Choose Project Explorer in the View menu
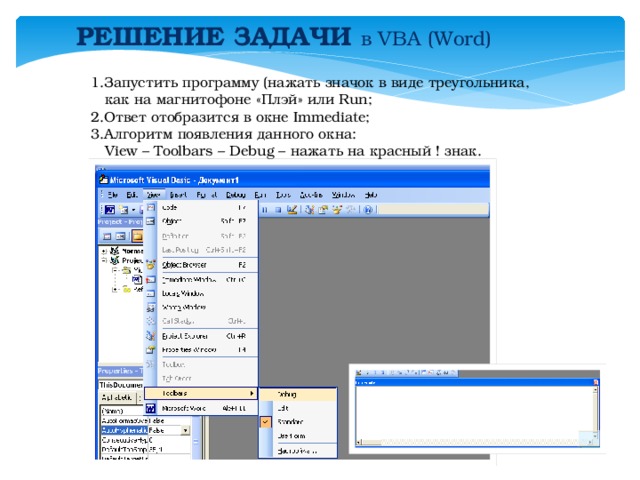Screen dimensions: 640x480 coord(202,336)
